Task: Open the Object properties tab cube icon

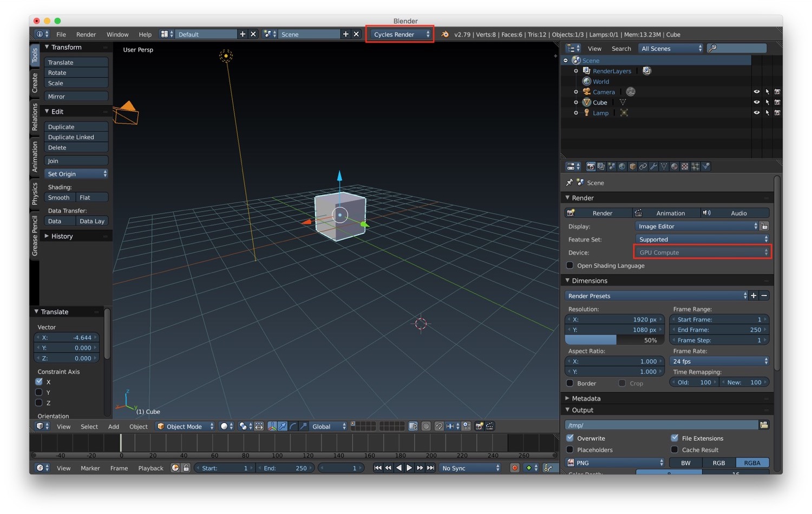Action: 632,166
